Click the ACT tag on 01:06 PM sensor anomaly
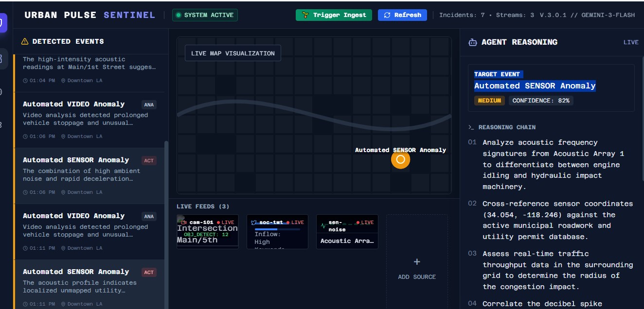This screenshot has height=309, width=644. tap(149, 160)
